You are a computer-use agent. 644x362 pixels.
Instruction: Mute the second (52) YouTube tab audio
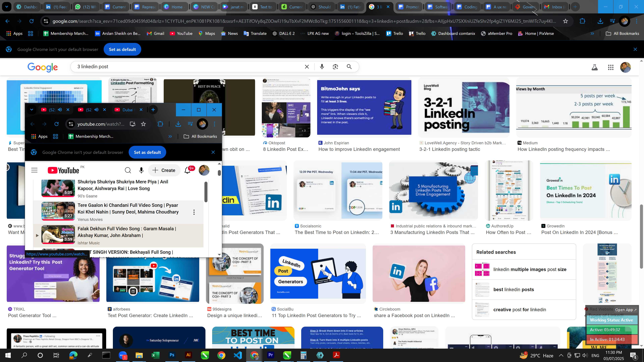tap(96, 110)
